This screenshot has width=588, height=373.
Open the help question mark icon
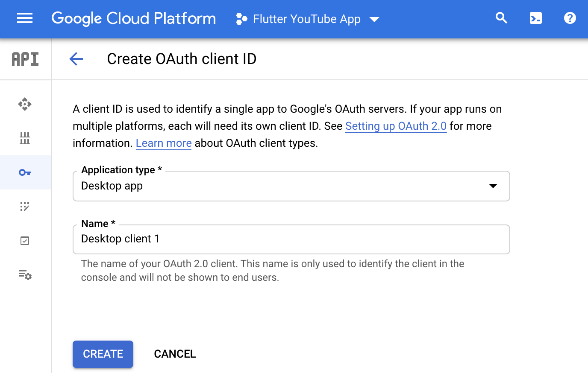(x=570, y=18)
